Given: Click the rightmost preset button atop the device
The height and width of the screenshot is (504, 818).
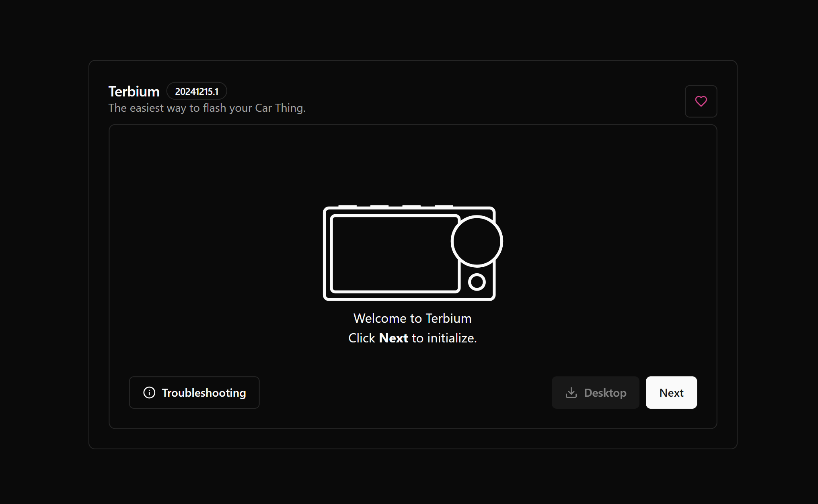Looking at the screenshot, I should [444, 206].
